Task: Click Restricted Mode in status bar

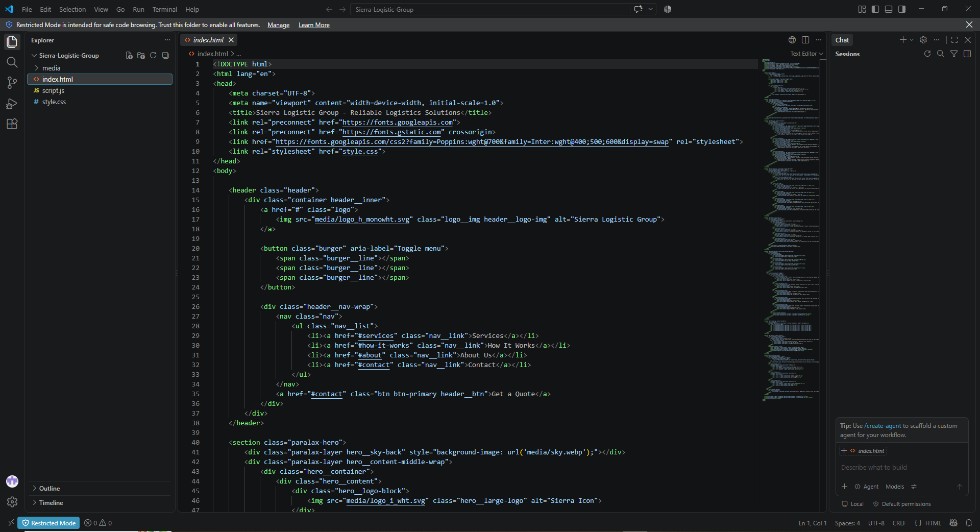Action: (48, 523)
